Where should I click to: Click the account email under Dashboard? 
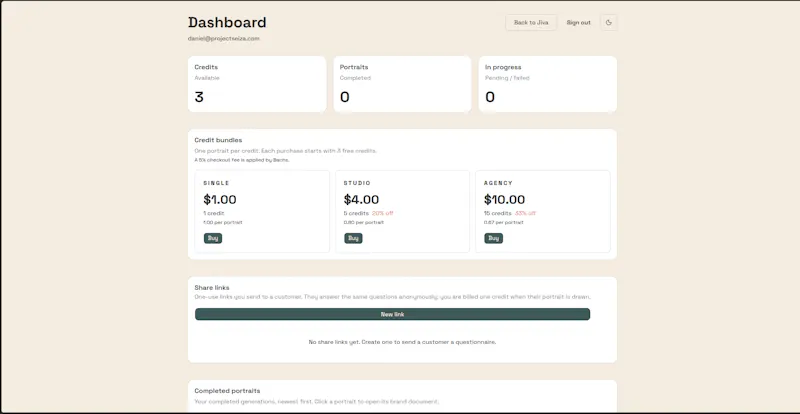tap(223, 38)
